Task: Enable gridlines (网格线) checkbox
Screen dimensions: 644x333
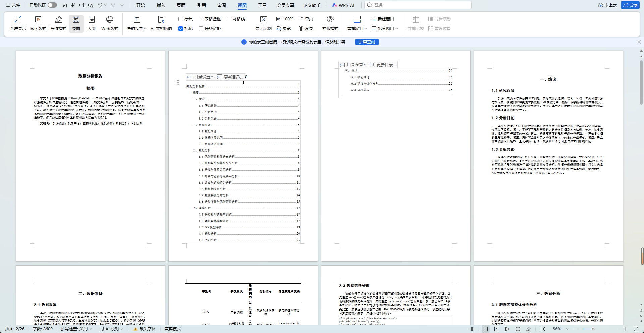Action: click(x=229, y=19)
